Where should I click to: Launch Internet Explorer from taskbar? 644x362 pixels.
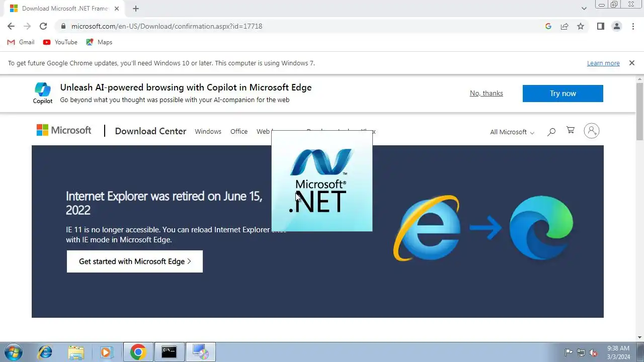[45, 352]
